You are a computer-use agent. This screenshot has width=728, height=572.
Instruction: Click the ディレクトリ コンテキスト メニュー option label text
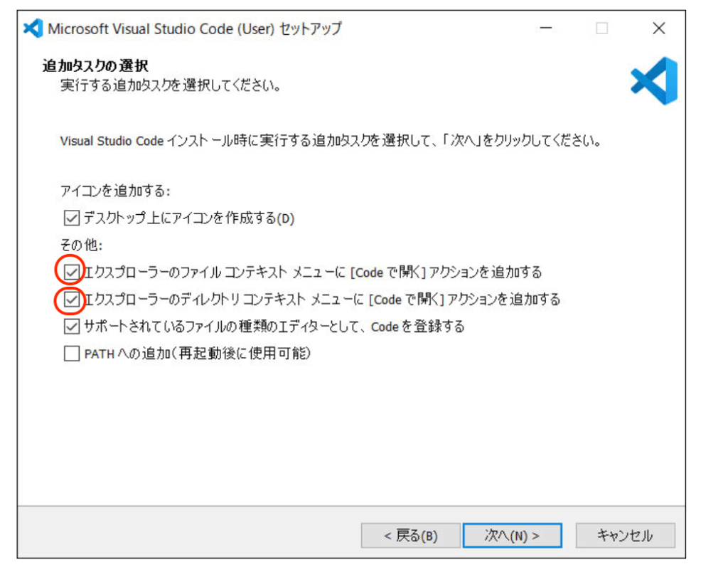point(322,300)
